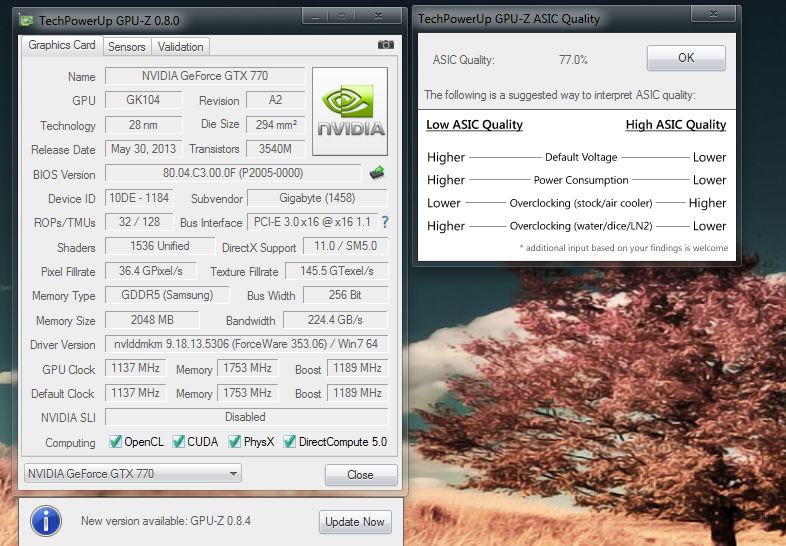Click the BIOS Version field 80.04.C3.00.0F
This screenshot has width=786, height=546.
[x=233, y=173]
